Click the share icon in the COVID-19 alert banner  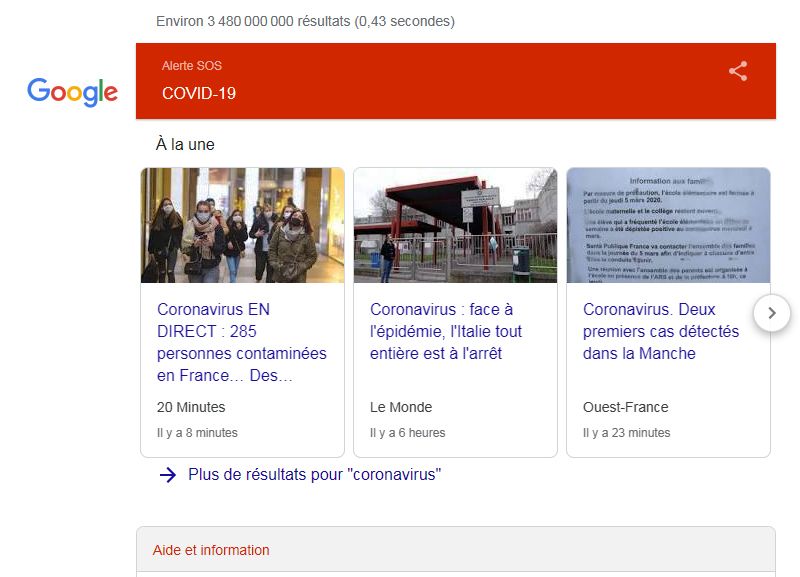(x=738, y=71)
